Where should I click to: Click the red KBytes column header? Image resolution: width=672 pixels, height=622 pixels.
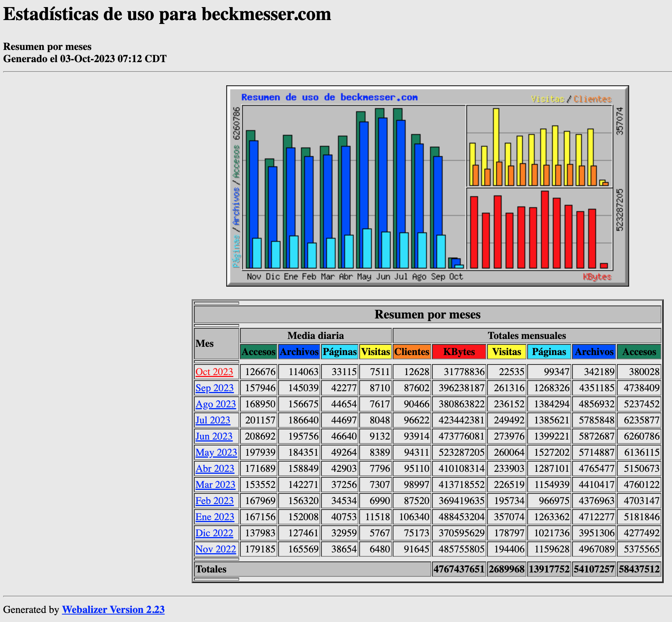point(459,352)
